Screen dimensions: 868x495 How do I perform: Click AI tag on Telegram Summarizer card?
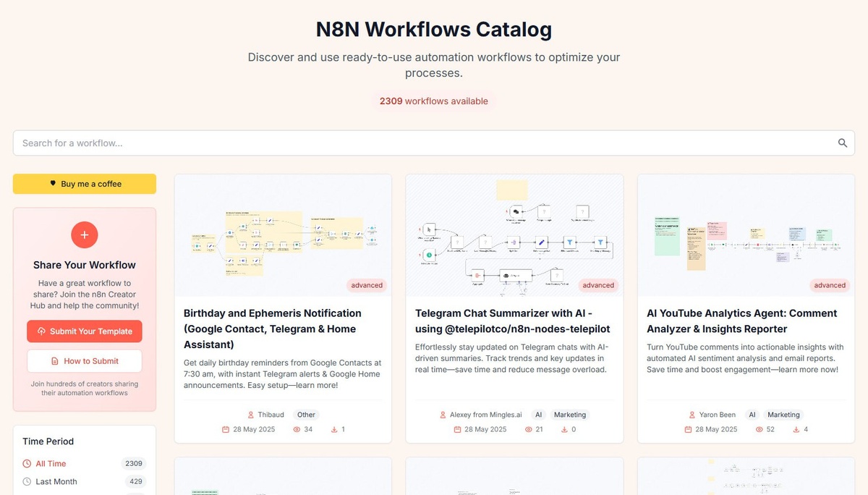point(538,415)
